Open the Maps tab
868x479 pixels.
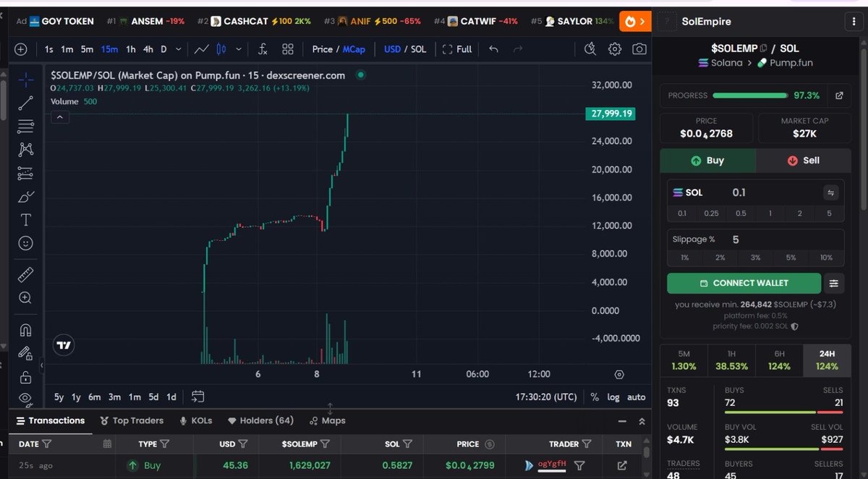[x=327, y=420]
